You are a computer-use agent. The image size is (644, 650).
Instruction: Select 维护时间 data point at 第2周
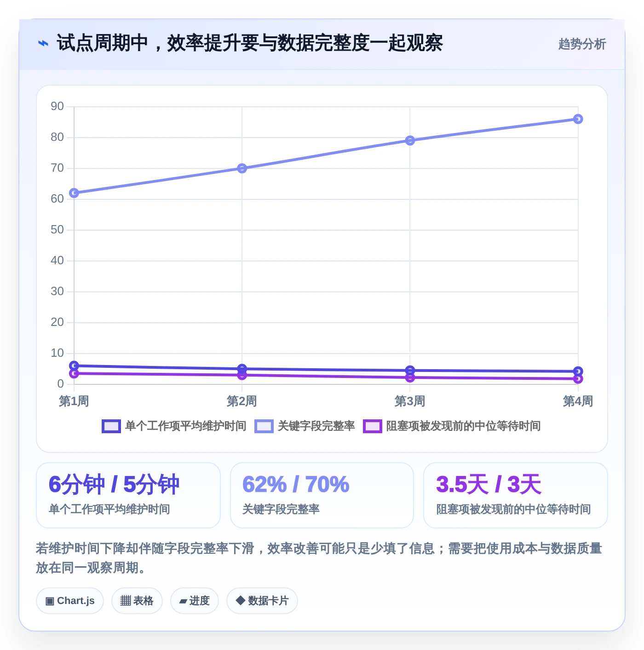[242, 369]
